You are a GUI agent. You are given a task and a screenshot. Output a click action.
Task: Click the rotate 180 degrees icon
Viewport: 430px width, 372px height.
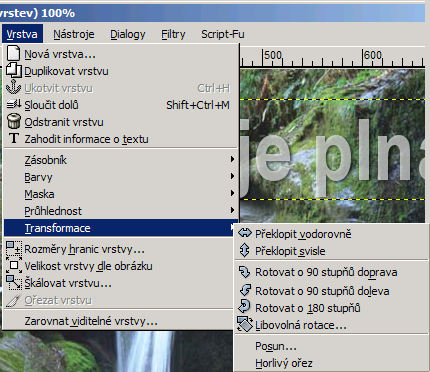pos(244,306)
